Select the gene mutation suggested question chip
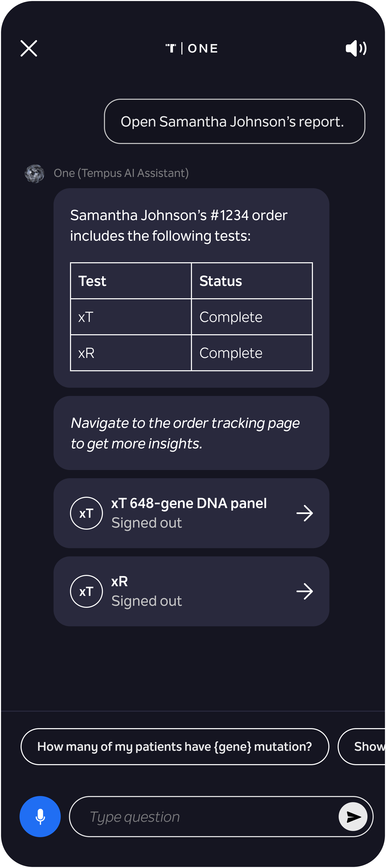Screen dimensions: 386x868 pos(175,746)
